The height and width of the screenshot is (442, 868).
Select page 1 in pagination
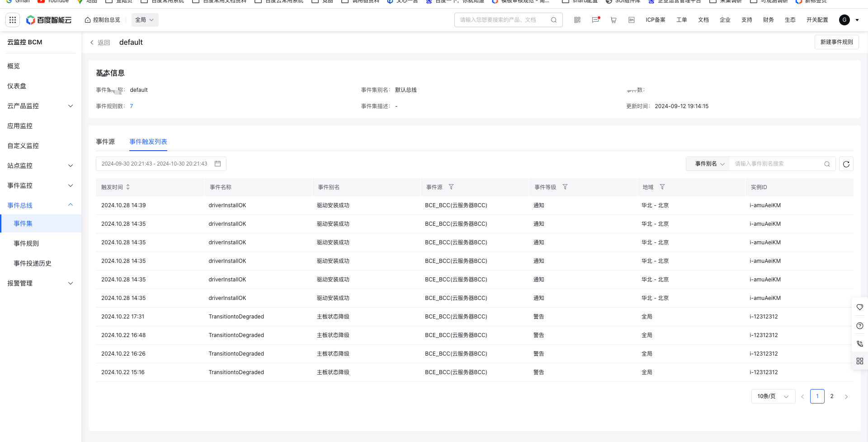click(817, 396)
